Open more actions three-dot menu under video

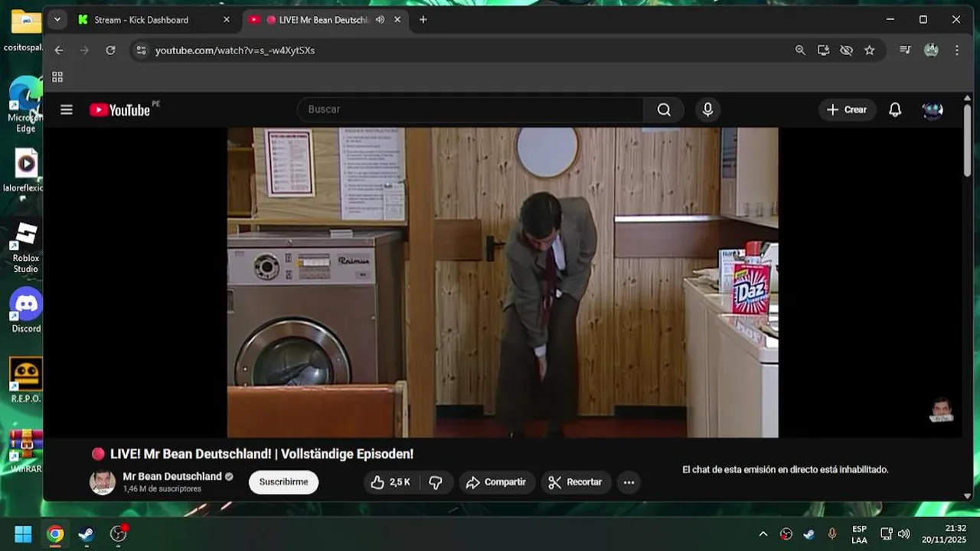coord(629,482)
